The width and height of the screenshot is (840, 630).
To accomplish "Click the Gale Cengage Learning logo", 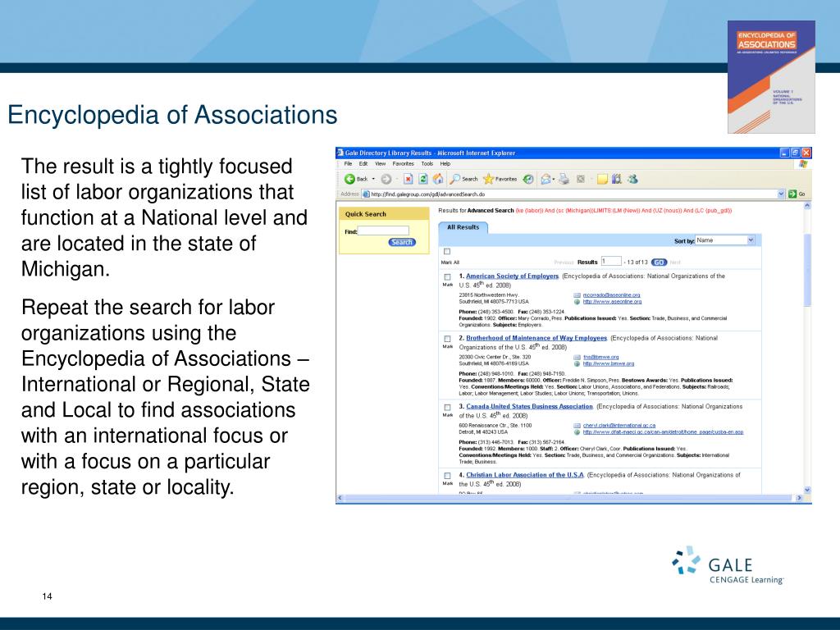I will 728,566.
